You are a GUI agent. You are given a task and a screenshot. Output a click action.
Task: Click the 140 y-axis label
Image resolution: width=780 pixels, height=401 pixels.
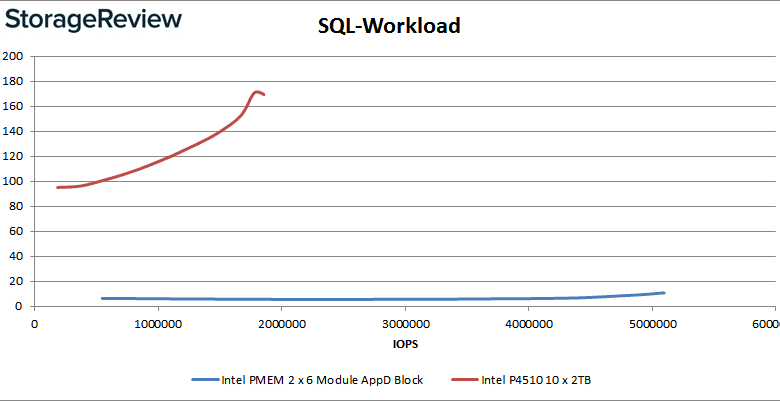[x=11, y=131]
